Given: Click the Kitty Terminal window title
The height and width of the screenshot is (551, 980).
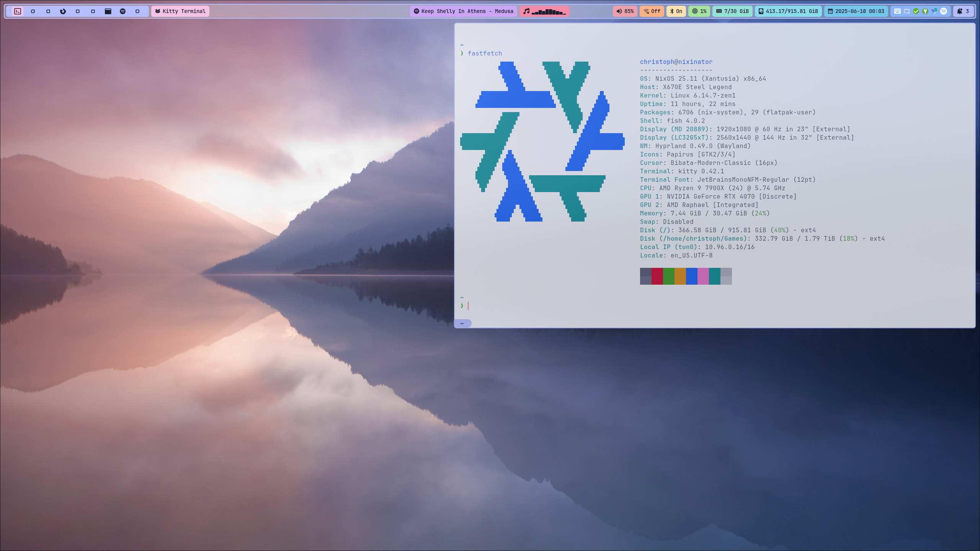Looking at the screenshot, I should 180,11.
